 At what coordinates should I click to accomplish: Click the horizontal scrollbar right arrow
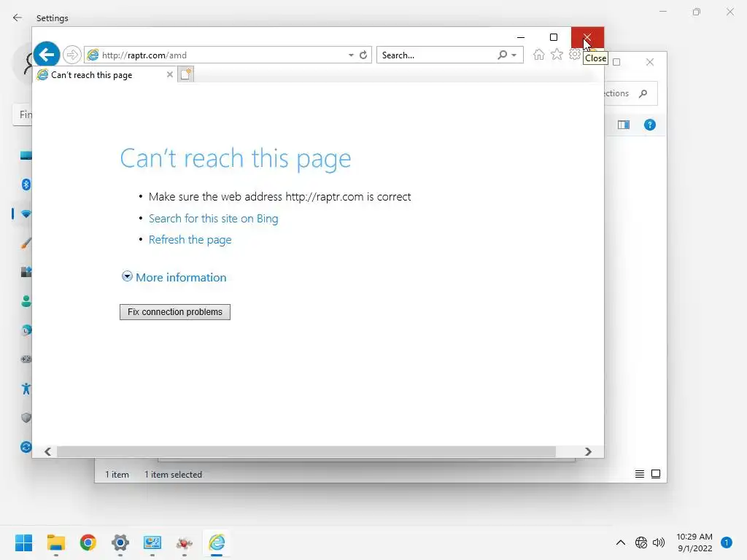click(588, 451)
